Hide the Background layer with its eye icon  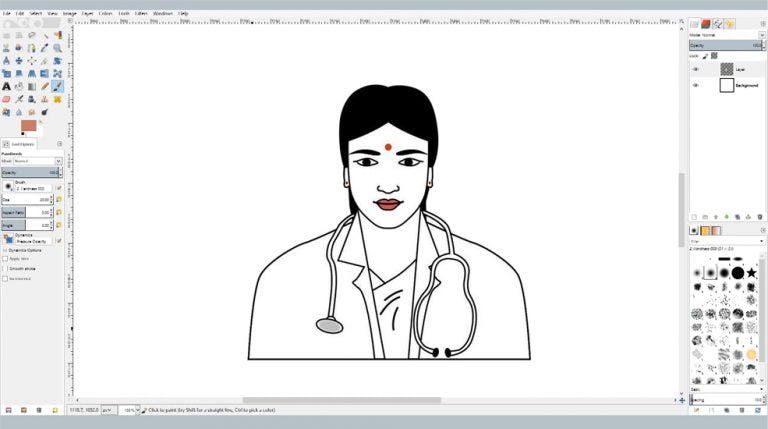tap(696, 86)
